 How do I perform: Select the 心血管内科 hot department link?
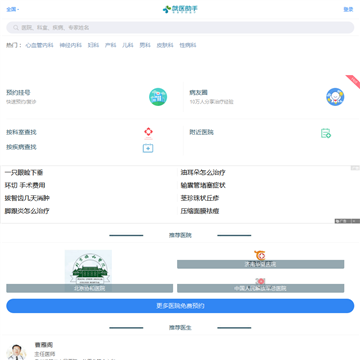pyautogui.click(x=39, y=45)
